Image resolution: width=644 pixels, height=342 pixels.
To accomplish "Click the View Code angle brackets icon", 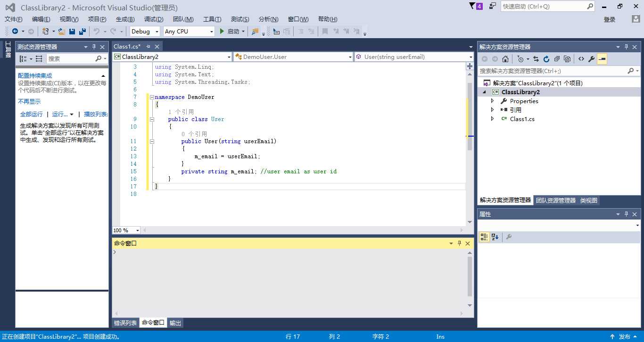I will tap(581, 59).
